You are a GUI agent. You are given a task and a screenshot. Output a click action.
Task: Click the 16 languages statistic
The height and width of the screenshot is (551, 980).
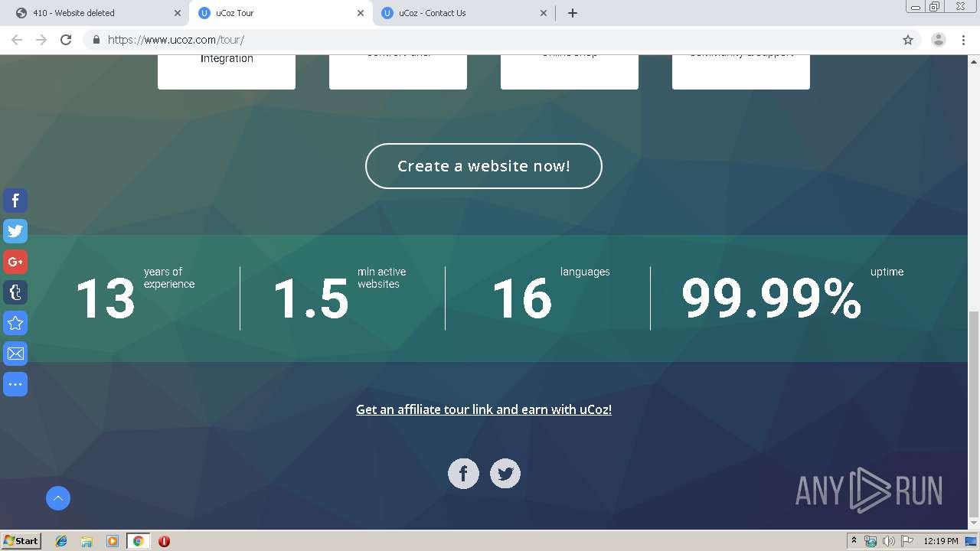550,297
